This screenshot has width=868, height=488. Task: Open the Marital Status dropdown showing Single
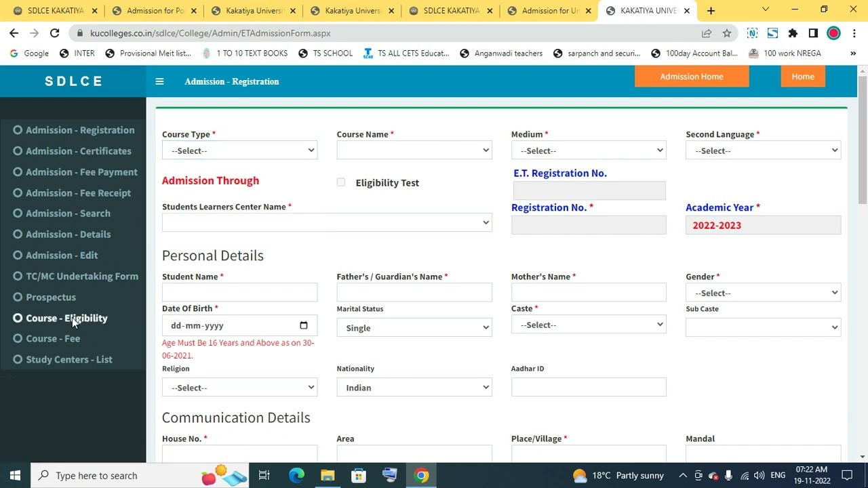pos(414,327)
